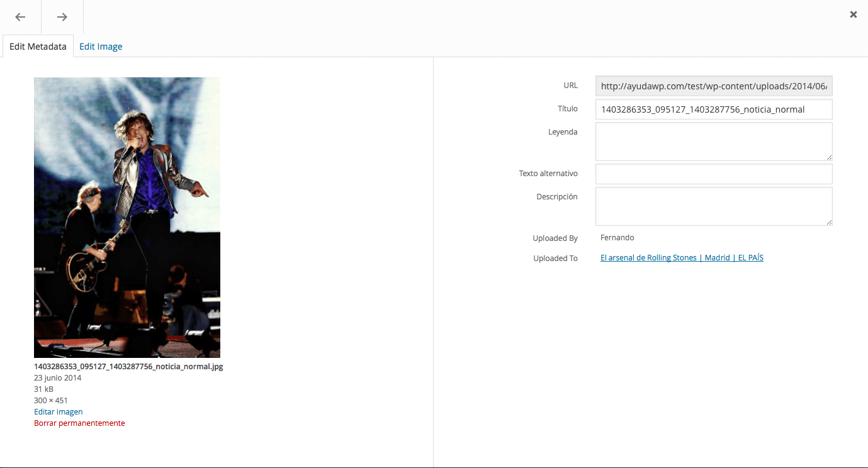Screen dimensions: 868x468
Task: Click the Leyenda label
Action: 563,132
